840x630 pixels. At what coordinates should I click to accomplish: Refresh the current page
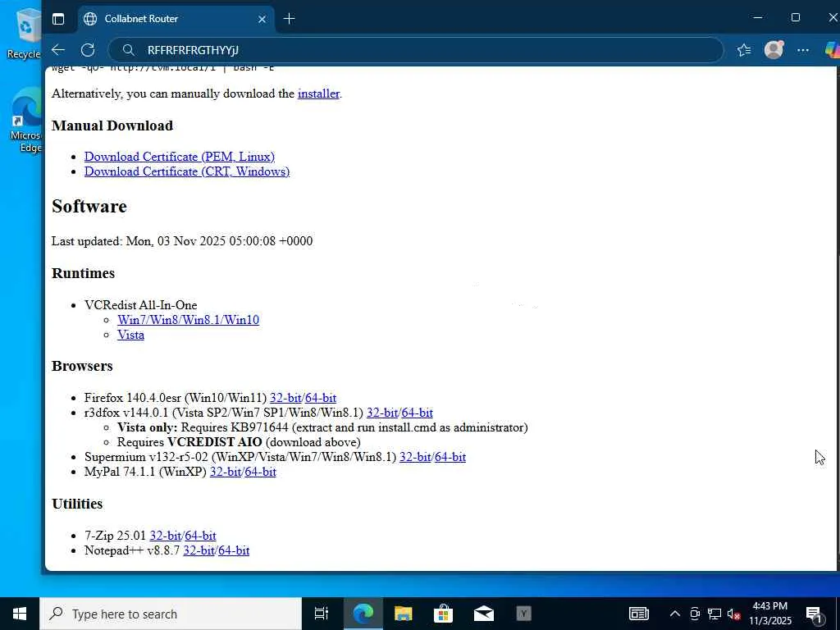[x=88, y=50]
